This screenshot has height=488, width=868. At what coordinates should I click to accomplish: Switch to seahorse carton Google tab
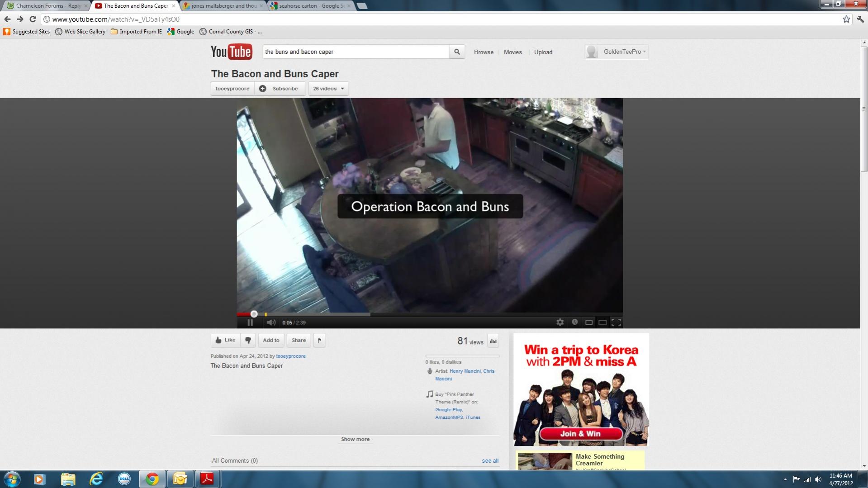[x=311, y=6]
